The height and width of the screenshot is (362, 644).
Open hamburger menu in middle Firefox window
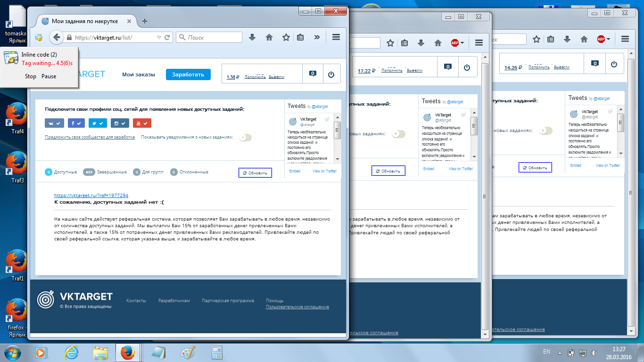479,42
